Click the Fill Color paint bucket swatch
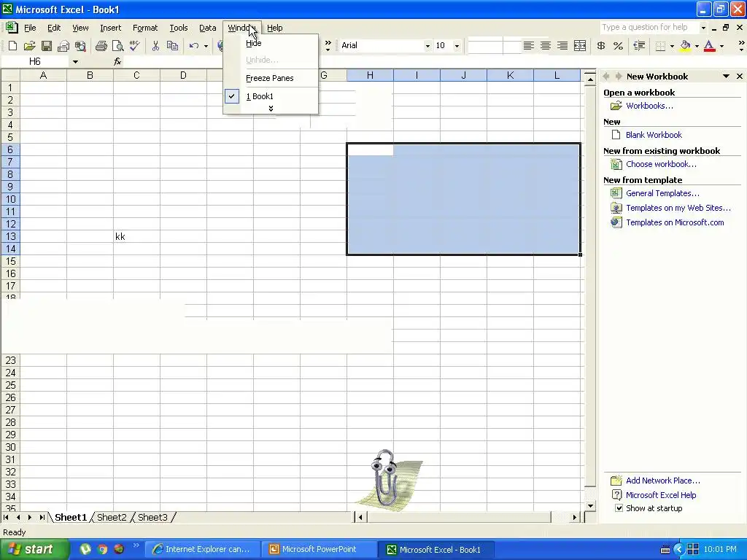This screenshot has width=747, height=560. (x=686, y=46)
